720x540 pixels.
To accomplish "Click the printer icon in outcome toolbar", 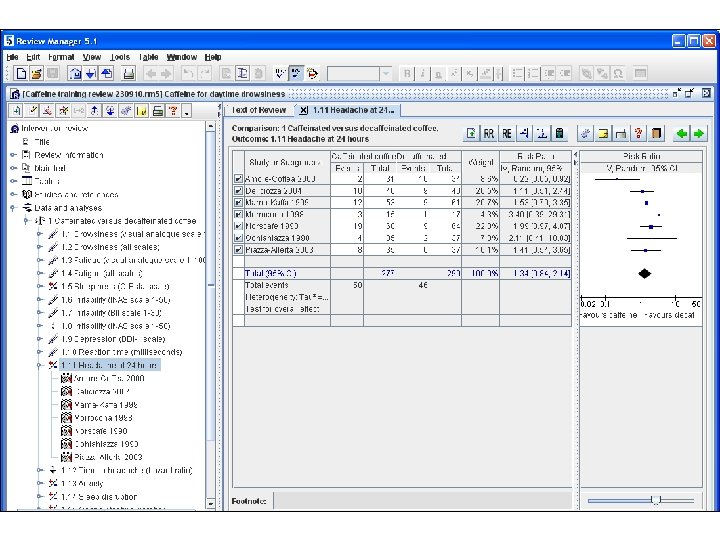I will (x=621, y=134).
